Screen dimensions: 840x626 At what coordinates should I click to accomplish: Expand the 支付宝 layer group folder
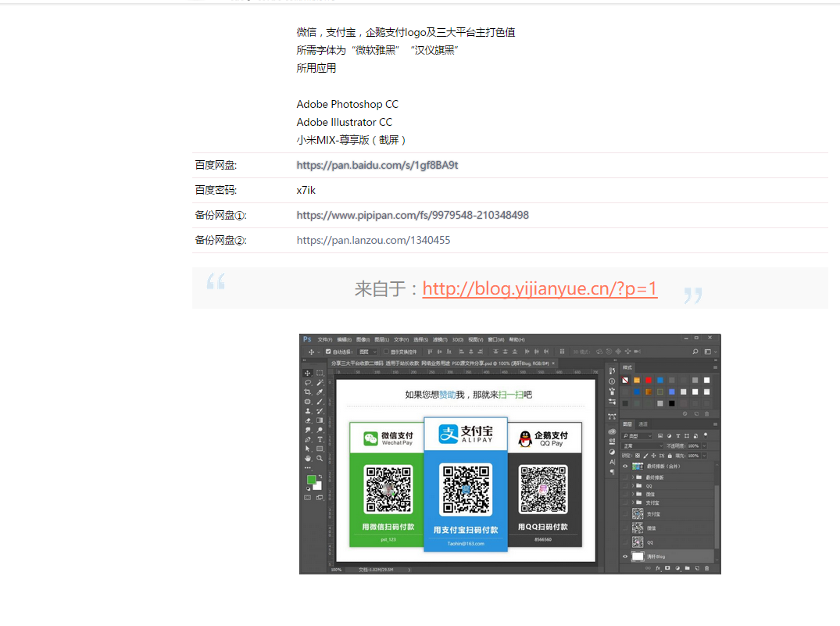(632, 503)
